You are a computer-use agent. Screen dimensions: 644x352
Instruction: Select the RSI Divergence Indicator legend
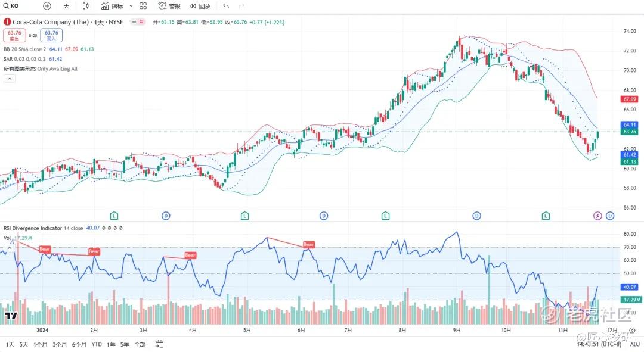pyautogui.click(x=33, y=228)
